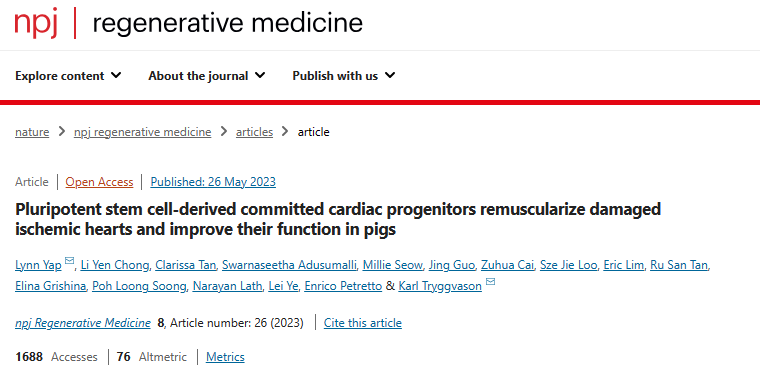Click the npj regenerative medicine logo
Screen dimensions: 760x385
click(189, 23)
